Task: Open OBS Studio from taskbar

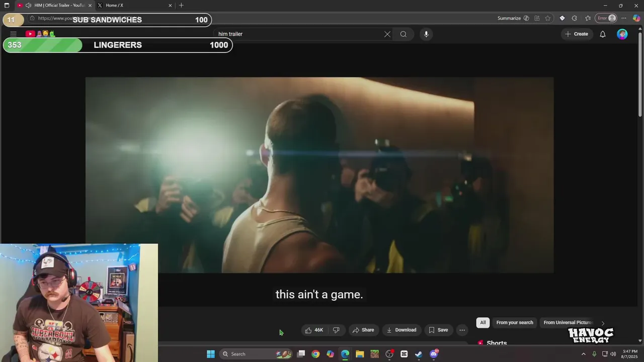Action: [x=389, y=354]
